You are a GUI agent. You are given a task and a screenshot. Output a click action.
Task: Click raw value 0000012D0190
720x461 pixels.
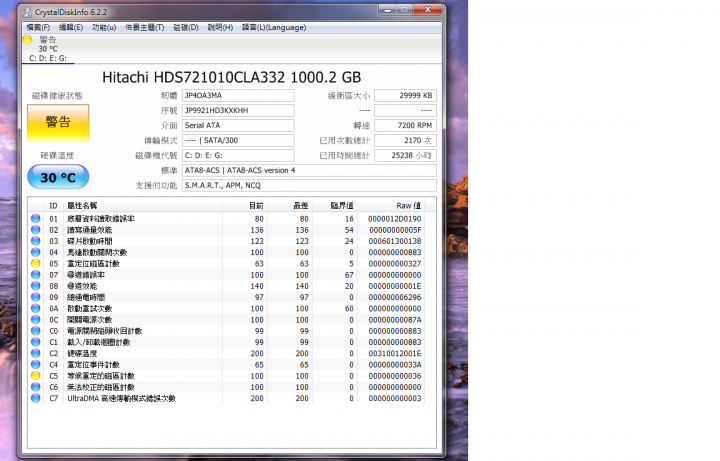coord(394,219)
